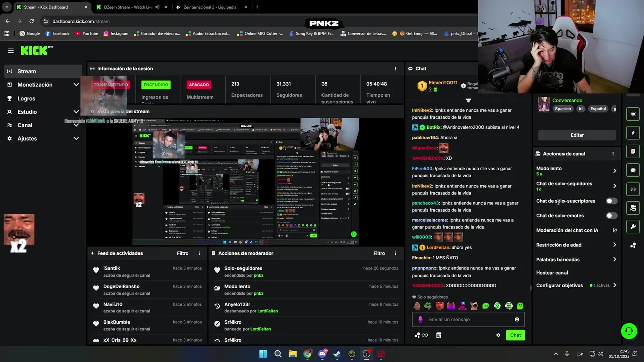Open Modo lento options arrow

click(x=614, y=171)
